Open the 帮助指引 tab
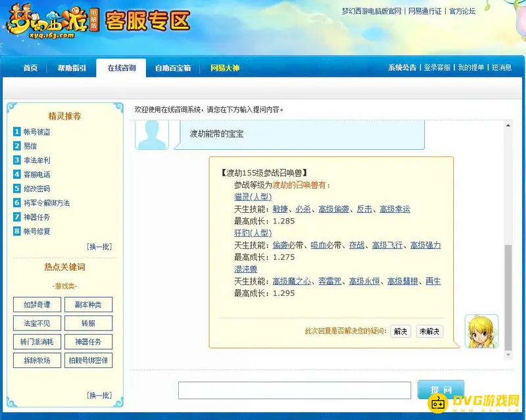526x420 pixels. tap(72, 68)
